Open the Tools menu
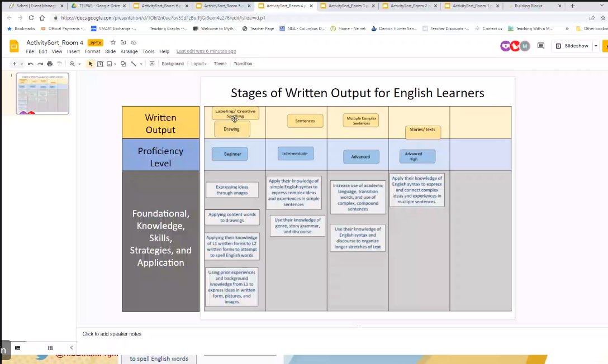This screenshot has height=364, width=608. [148, 51]
